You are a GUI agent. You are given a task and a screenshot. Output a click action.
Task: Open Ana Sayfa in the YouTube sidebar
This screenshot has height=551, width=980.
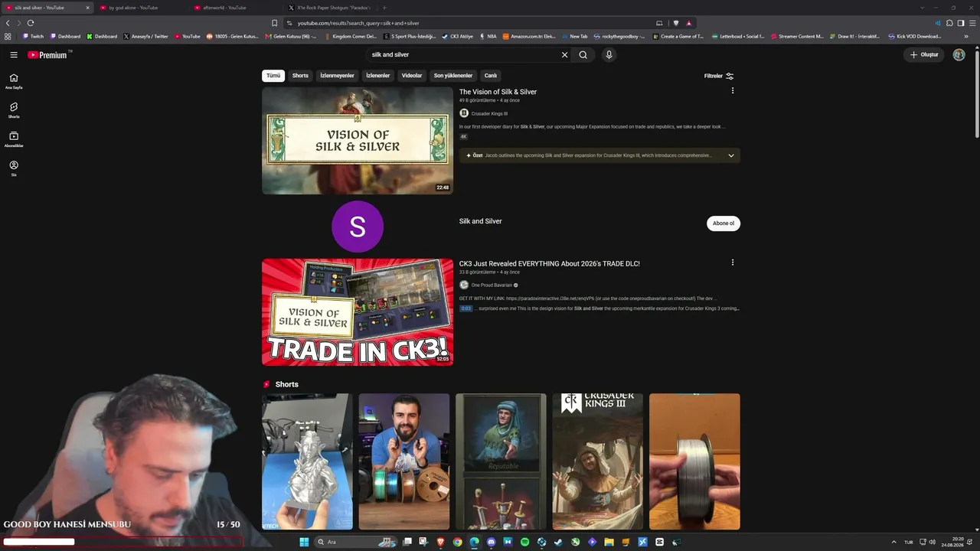pos(14,81)
